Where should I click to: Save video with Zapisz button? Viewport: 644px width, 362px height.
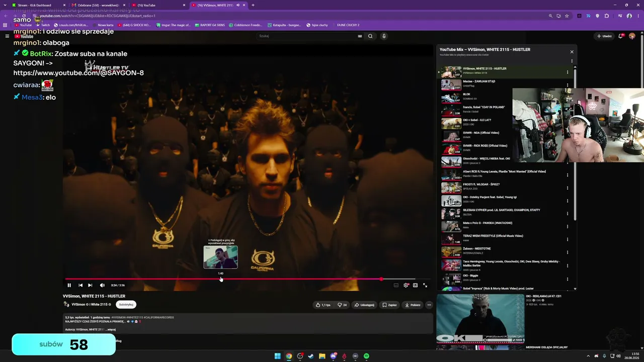pyautogui.click(x=389, y=305)
